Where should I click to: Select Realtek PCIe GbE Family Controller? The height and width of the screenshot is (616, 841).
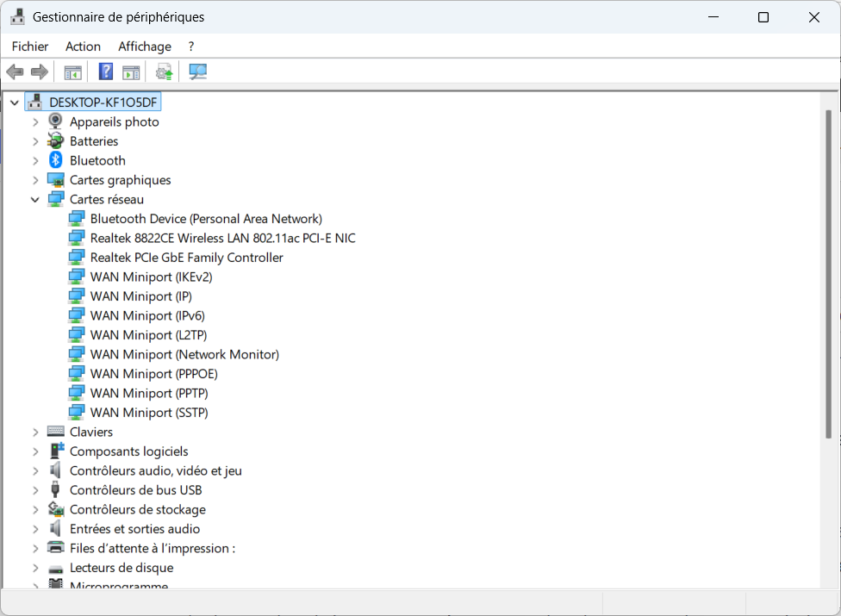[x=186, y=258]
